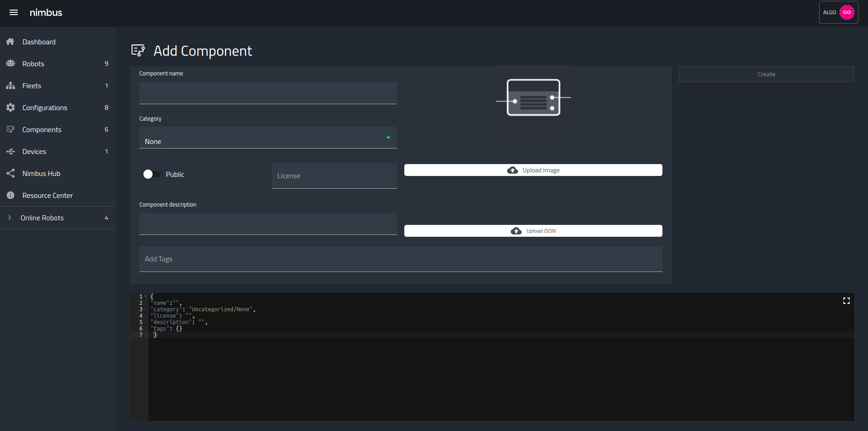Click the Configurations gear icon
The image size is (868, 431).
point(10,107)
